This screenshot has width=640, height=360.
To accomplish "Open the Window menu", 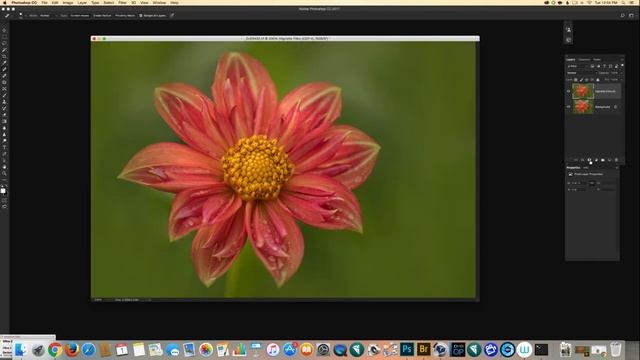I will (159, 2).
